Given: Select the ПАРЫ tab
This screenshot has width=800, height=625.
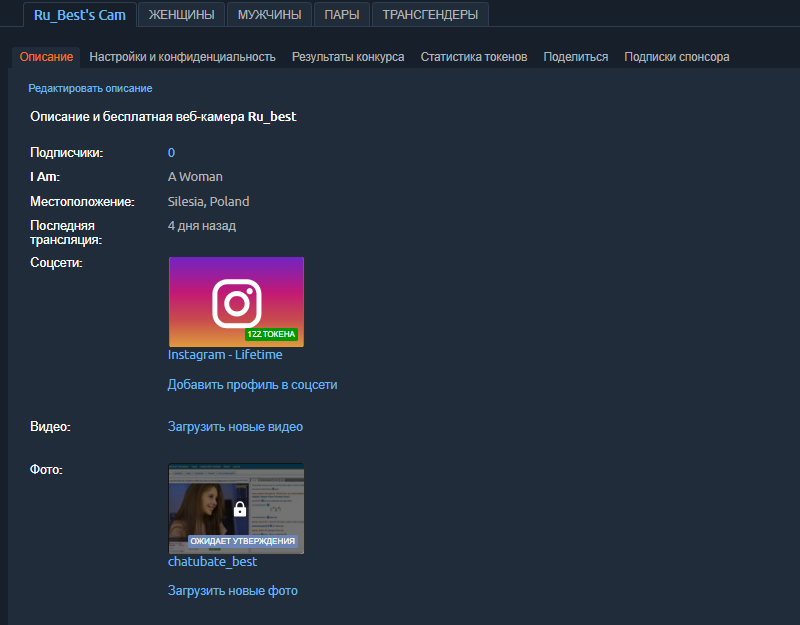Looking at the screenshot, I should coord(340,15).
